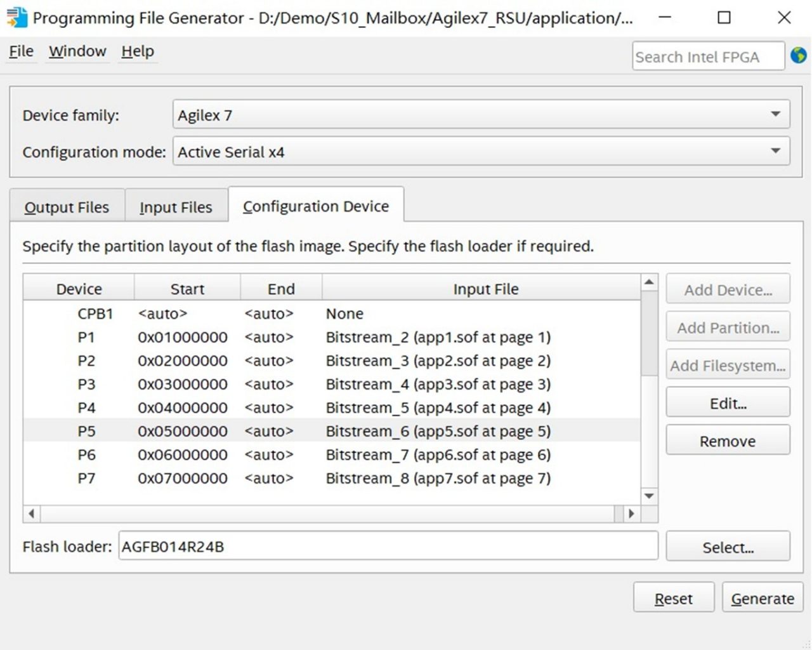Click Edit... for the selected partition
This screenshot has height=650, width=812.
[x=728, y=403]
